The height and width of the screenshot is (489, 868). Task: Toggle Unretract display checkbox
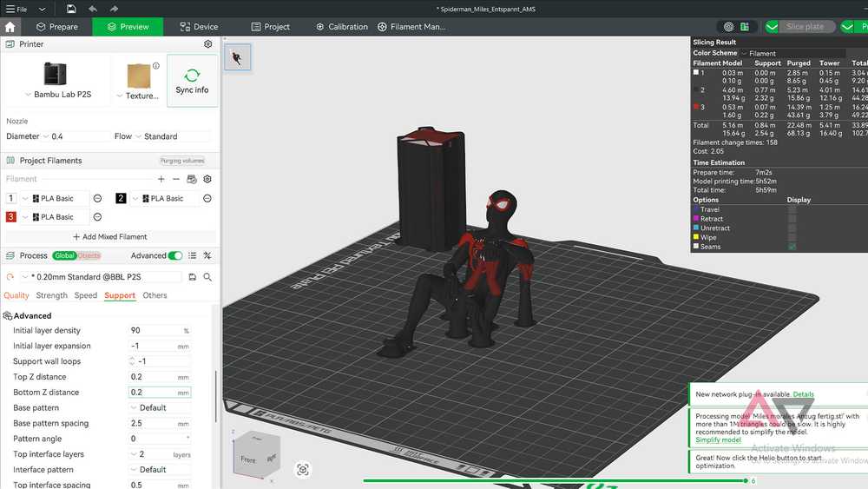pos(792,228)
